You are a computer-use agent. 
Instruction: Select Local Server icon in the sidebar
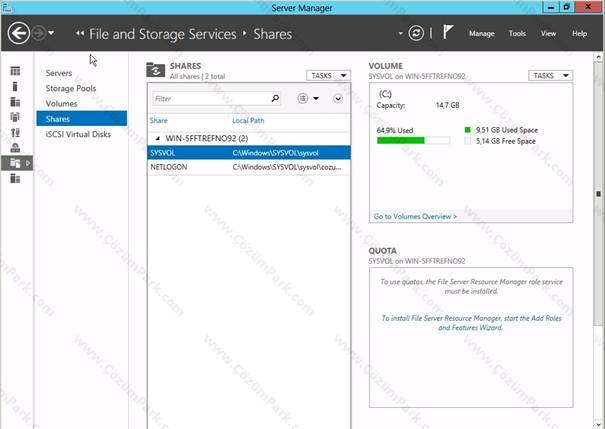15,86
